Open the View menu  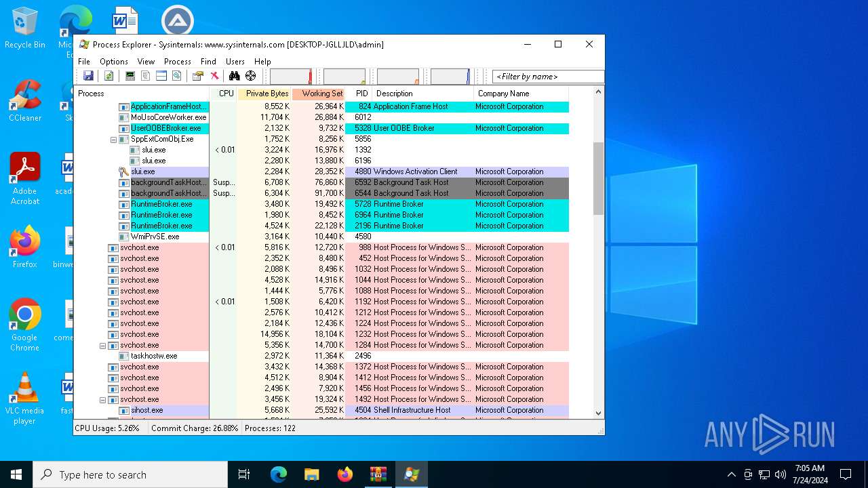click(x=146, y=61)
